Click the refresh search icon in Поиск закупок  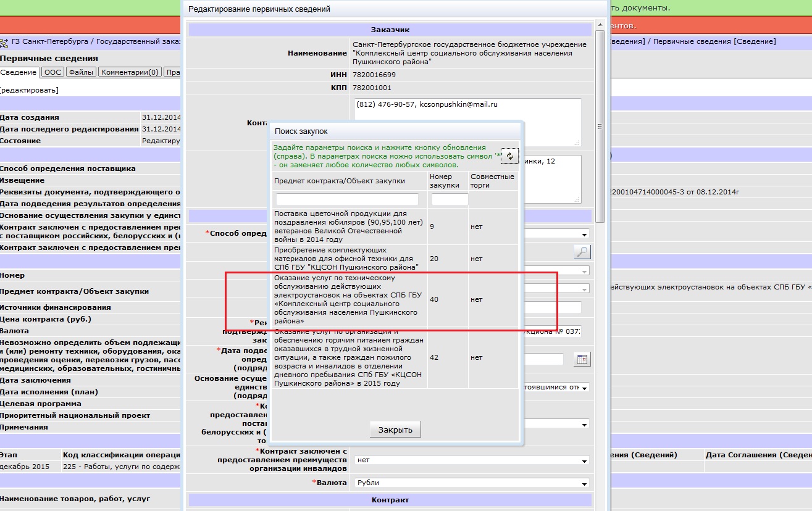pos(509,156)
